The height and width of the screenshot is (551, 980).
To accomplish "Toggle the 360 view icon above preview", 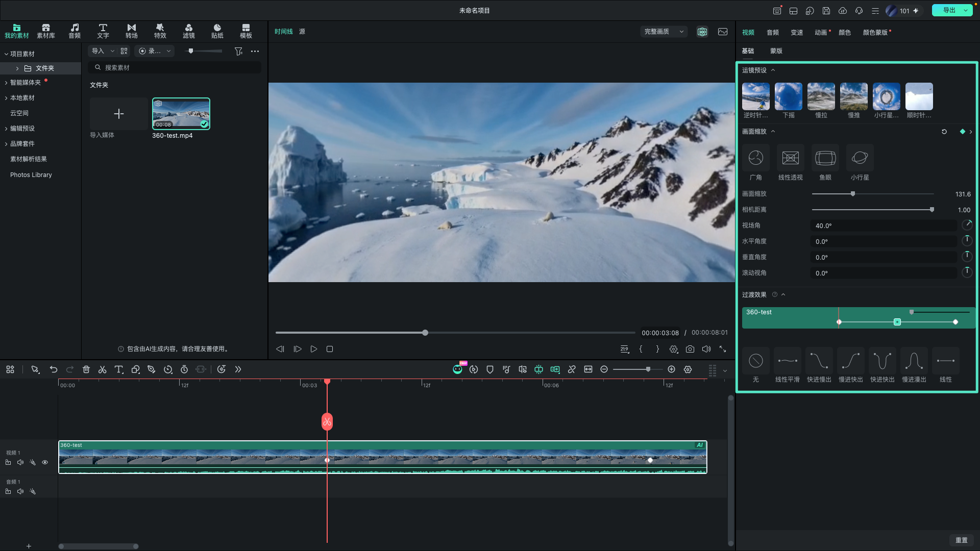I will [702, 32].
